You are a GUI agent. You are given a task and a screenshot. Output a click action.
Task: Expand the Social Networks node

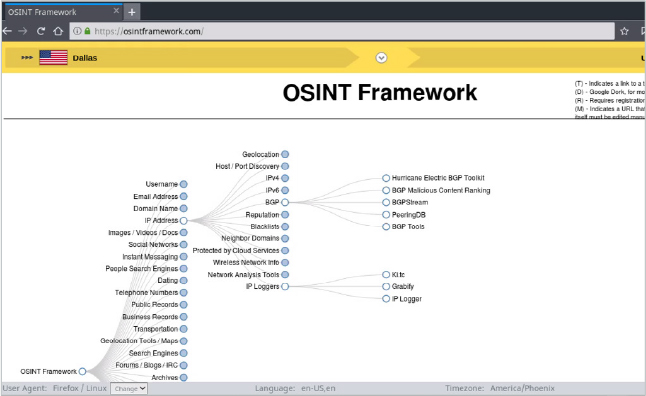184,244
